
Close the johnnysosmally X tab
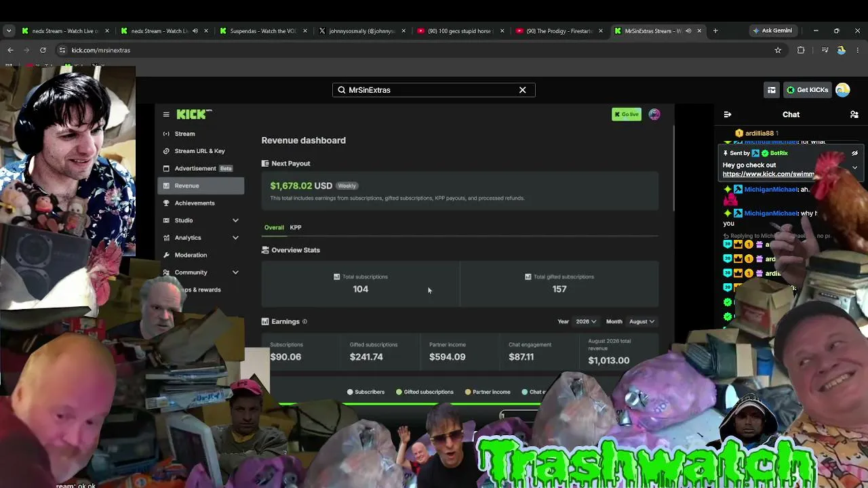403,30
